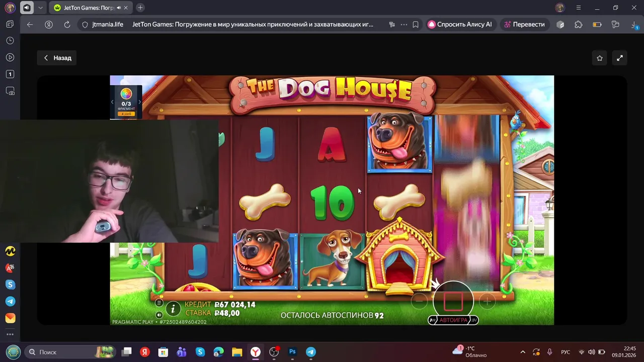Open the three-dots page actions menu

point(404,24)
